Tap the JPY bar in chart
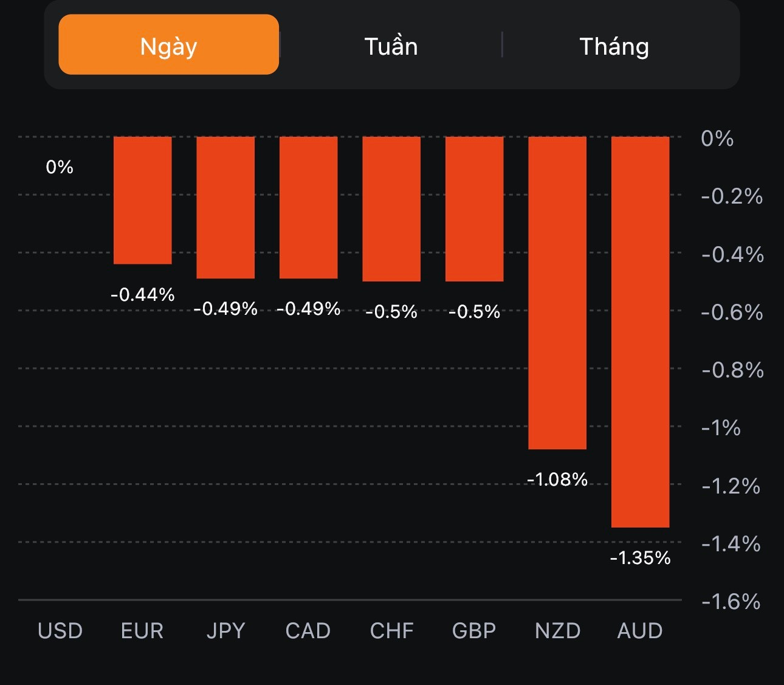Image resolution: width=784 pixels, height=685 pixels. click(x=225, y=207)
